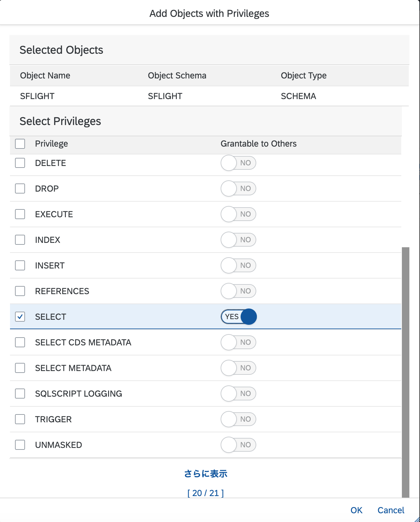The height and width of the screenshot is (522, 420).
Task: Toggle grantable switch for SQLSCRIPT LOGGING
Action: pyautogui.click(x=238, y=394)
